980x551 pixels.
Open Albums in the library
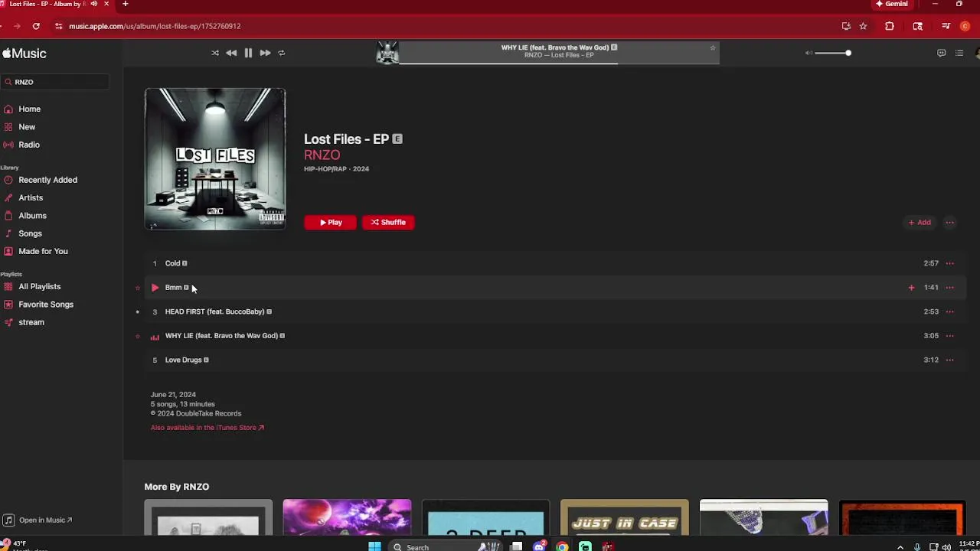[x=32, y=216]
